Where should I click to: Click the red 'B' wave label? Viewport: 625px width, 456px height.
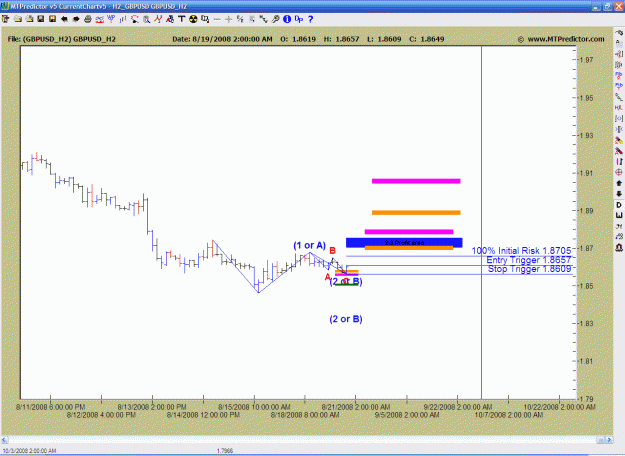click(332, 251)
